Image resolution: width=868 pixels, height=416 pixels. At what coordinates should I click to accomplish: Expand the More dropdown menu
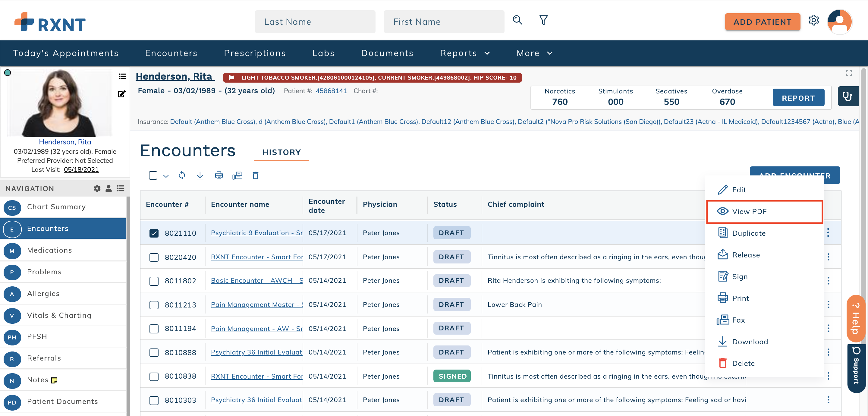[x=534, y=53]
